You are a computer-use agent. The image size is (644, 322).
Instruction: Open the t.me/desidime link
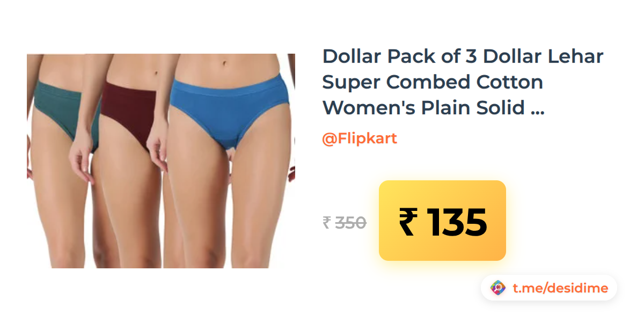[x=560, y=288]
